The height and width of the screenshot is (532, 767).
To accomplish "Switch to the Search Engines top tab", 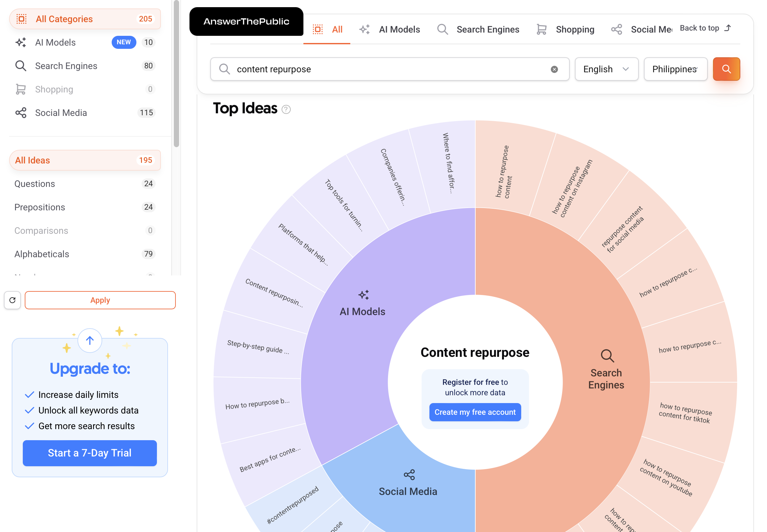I will click(x=478, y=29).
